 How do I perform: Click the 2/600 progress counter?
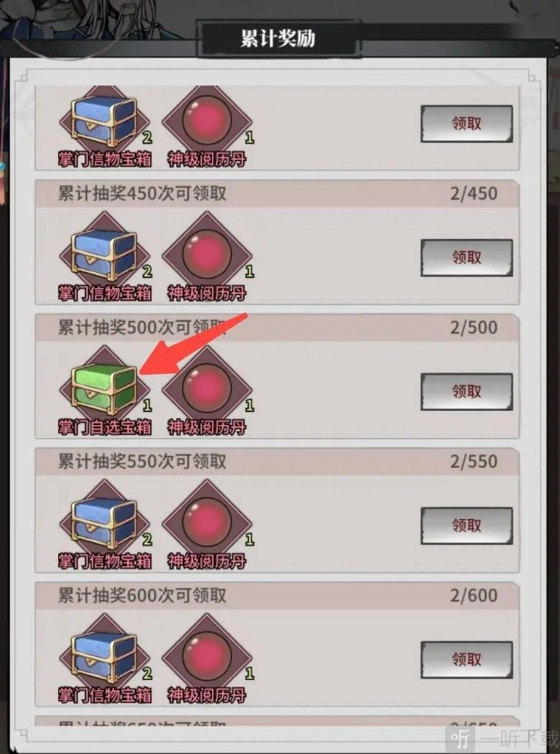point(473,596)
